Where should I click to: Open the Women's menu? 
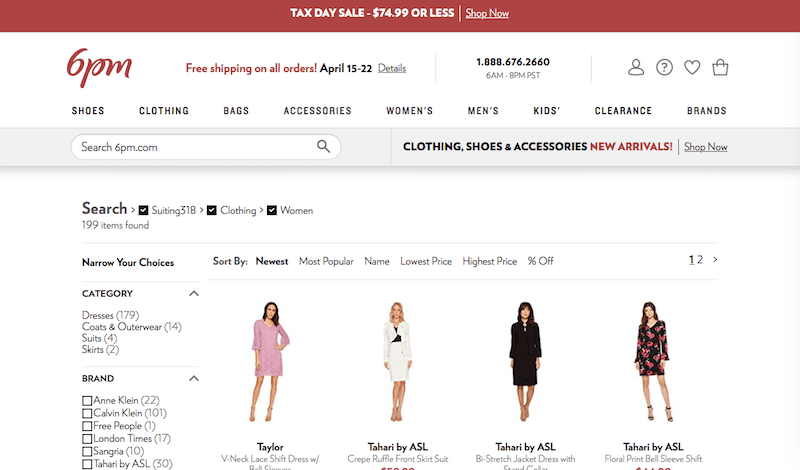409,111
